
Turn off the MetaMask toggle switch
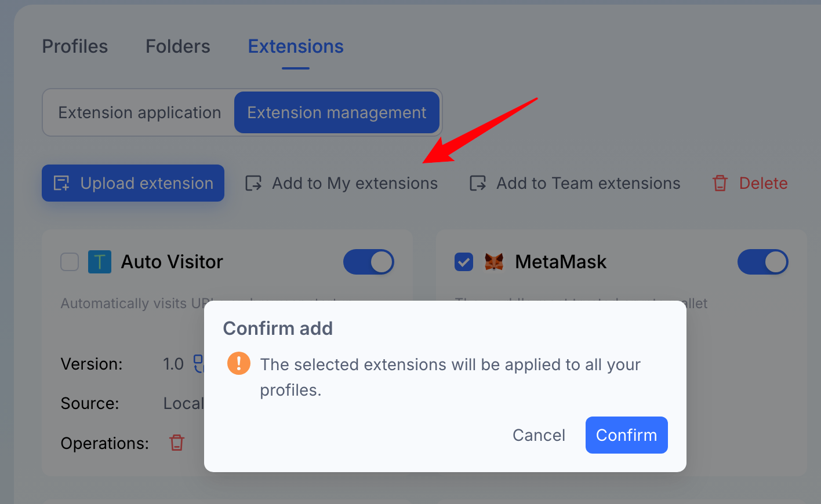(x=763, y=262)
